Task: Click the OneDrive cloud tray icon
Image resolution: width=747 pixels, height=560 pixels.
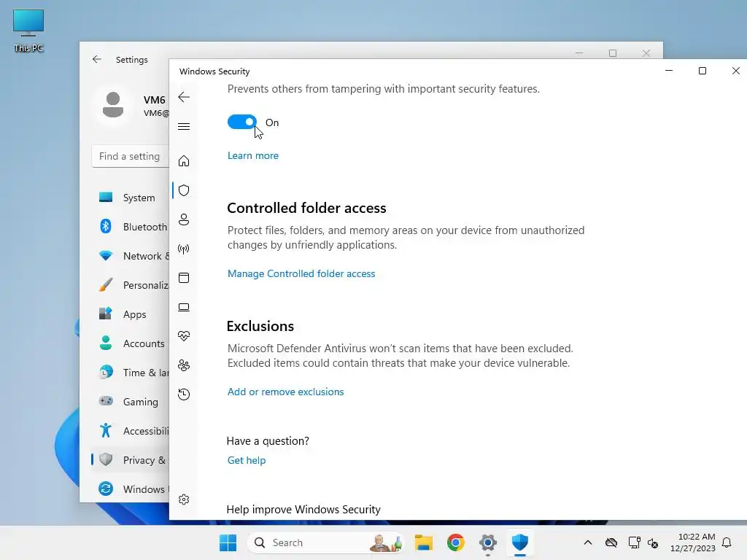Action: point(611,542)
